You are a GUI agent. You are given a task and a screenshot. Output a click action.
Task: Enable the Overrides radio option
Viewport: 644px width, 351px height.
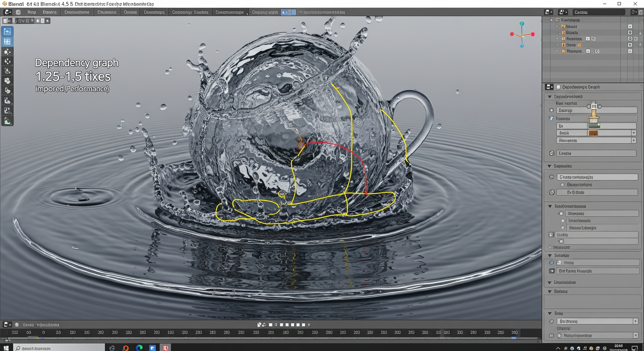[563, 185]
